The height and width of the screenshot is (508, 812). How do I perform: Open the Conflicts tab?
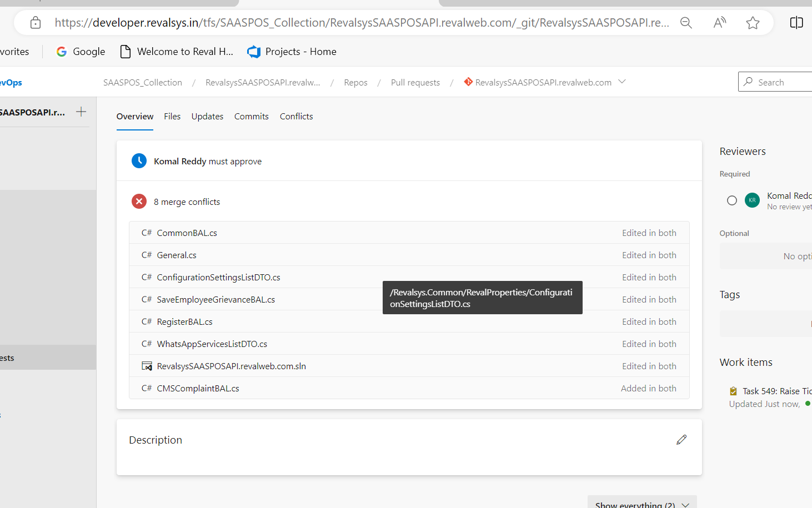pyautogui.click(x=296, y=117)
